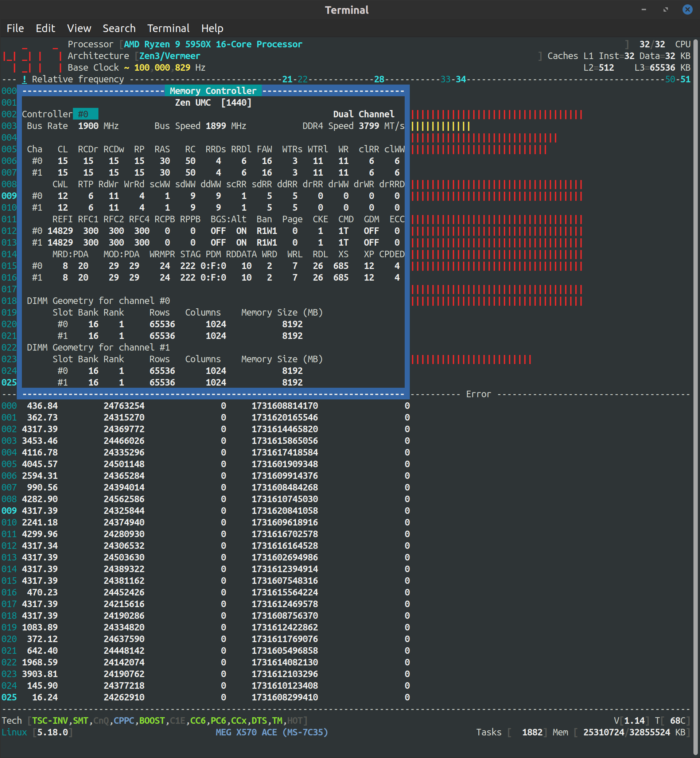Click the dimmed C1E tech flag

click(x=178, y=721)
